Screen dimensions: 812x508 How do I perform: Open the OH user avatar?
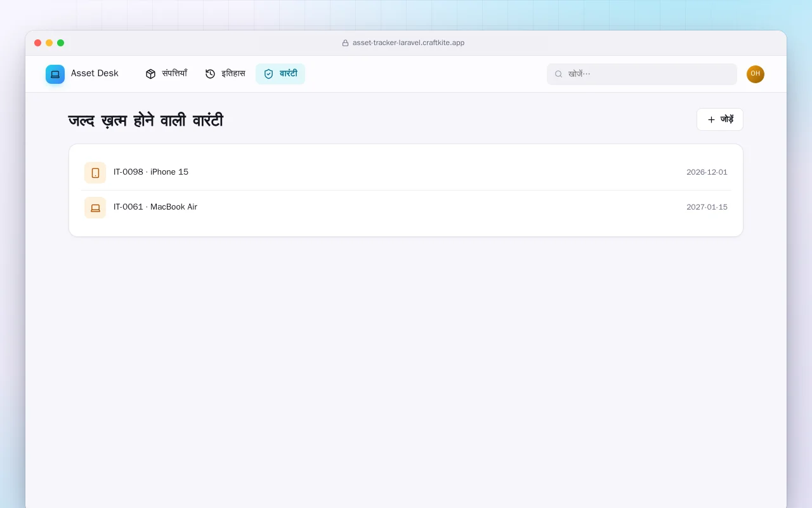click(x=756, y=74)
